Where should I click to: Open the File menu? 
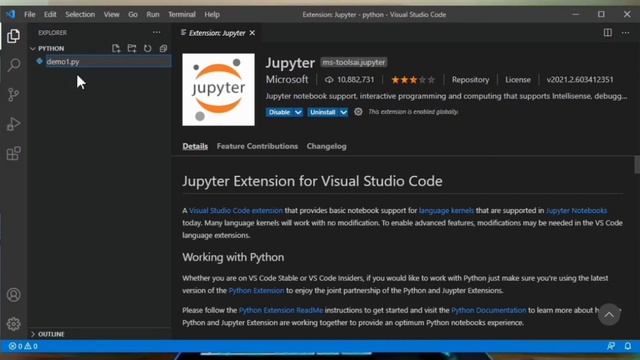tap(29, 14)
